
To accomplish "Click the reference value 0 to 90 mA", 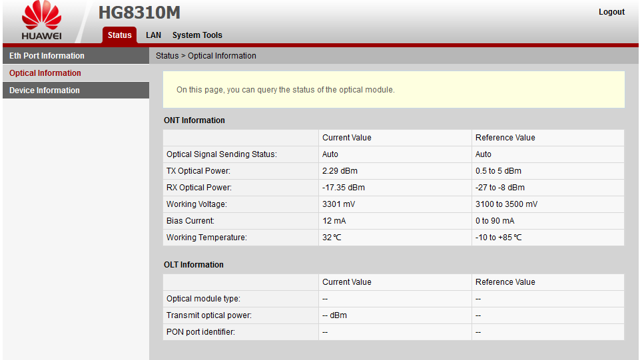I will point(495,221).
